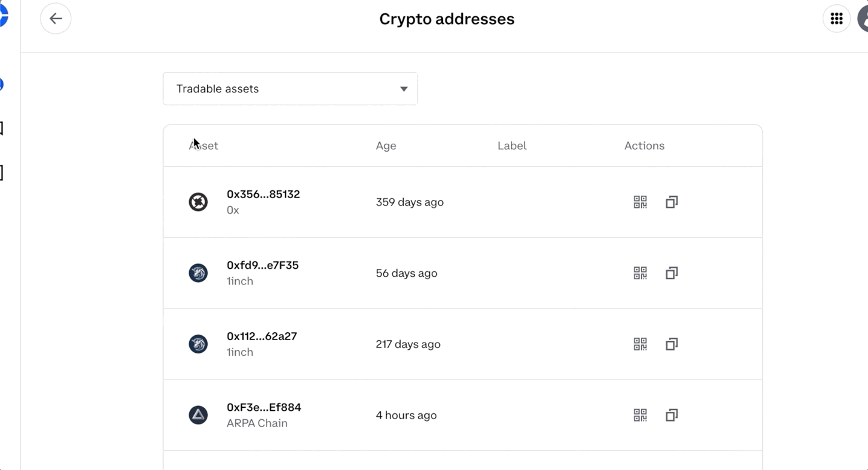Click the Actions column header
Image resolution: width=868 pixels, height=470 pixels.
tap(644, 146)
